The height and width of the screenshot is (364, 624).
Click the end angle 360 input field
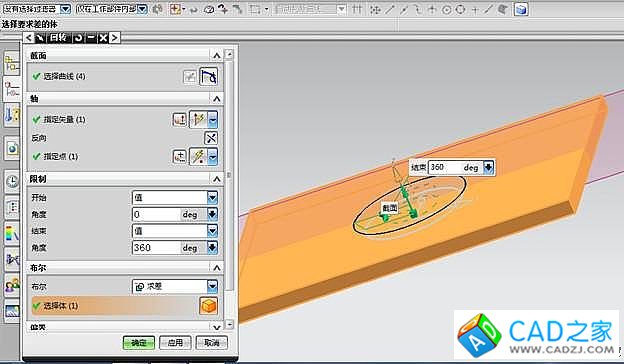pyautogui.click(x=156, y=247)
